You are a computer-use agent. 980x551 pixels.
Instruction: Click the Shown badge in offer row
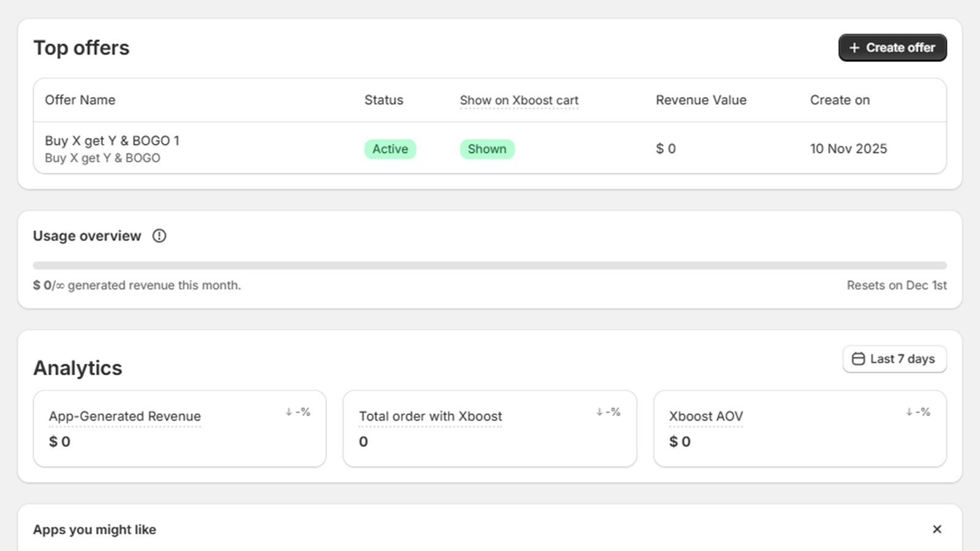(x=487, y=149)
